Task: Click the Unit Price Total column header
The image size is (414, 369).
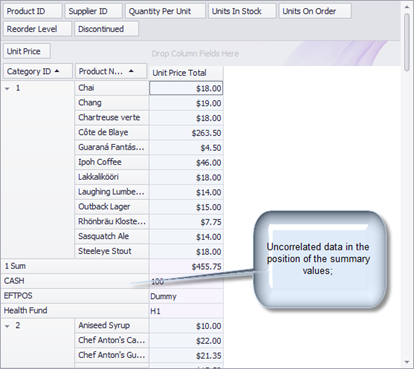Action: point(186,73)
